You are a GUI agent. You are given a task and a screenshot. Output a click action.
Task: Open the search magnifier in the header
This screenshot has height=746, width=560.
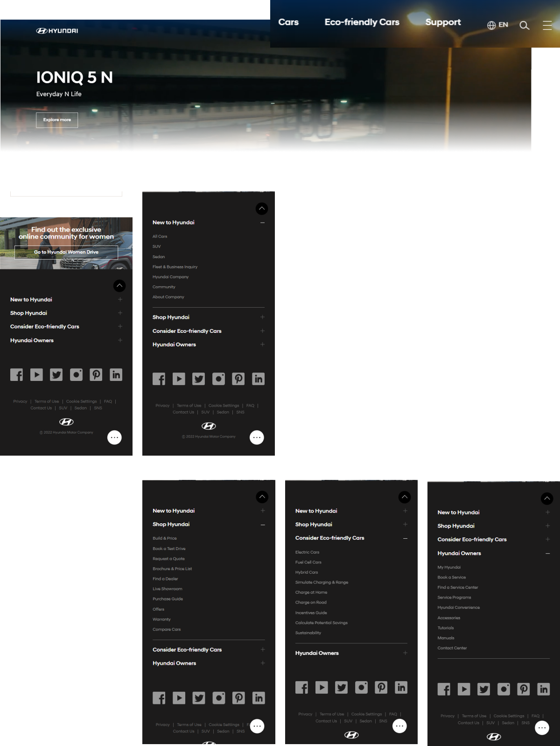tap(525, 25)
